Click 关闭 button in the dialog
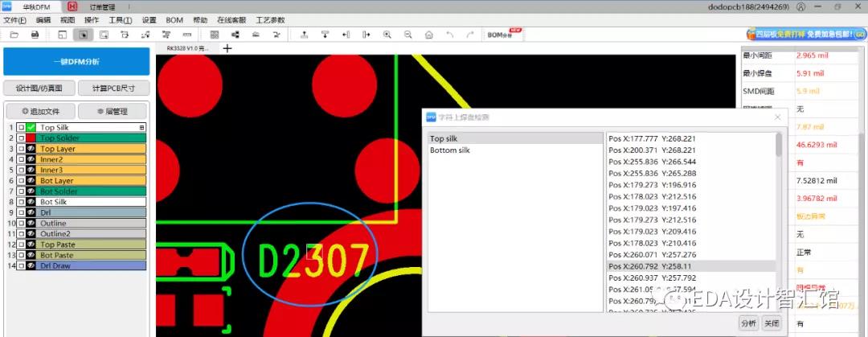 771,323
